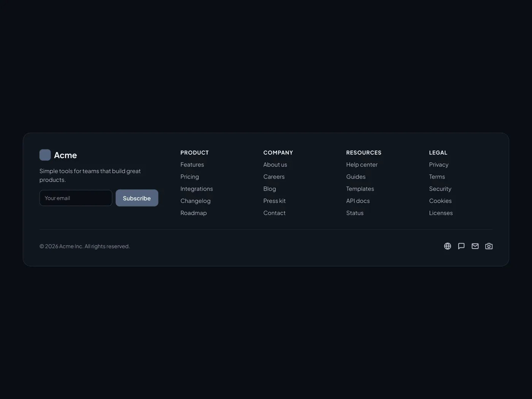Viewport: 532px width, 399px height.
Task: Browse the Guides link
Action: pyautogui.click(x=356, y=177)
